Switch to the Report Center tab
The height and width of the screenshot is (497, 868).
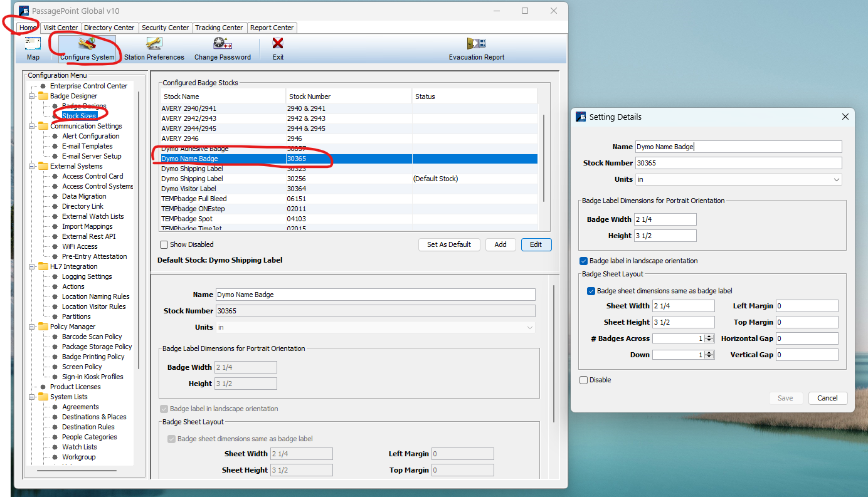click(x=272, y=28)
